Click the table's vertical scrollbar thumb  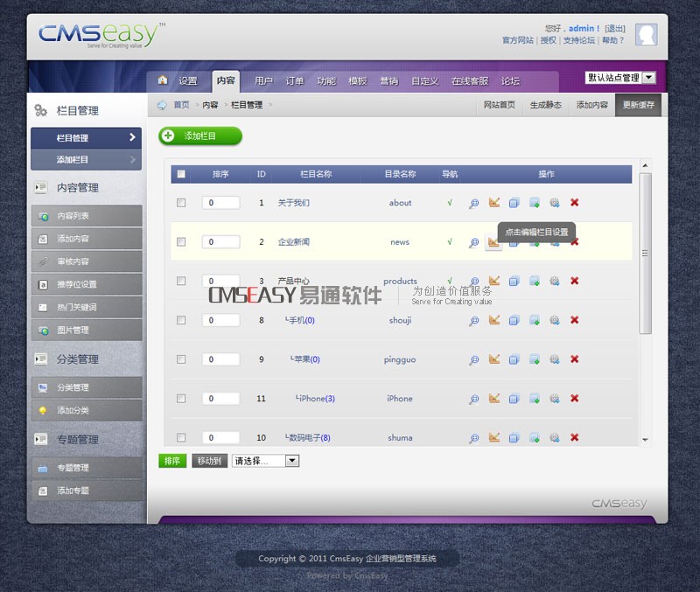[x=646, y=254]
